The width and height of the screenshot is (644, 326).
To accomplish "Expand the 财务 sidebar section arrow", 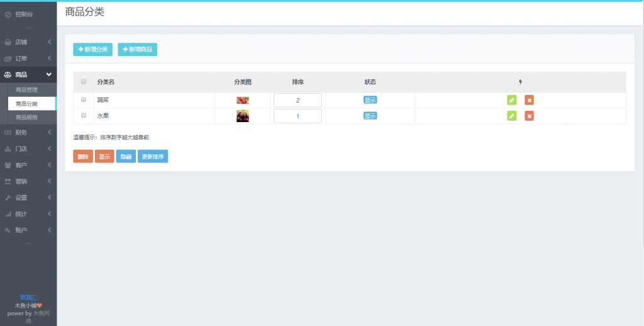I will (x=49, y=132).
